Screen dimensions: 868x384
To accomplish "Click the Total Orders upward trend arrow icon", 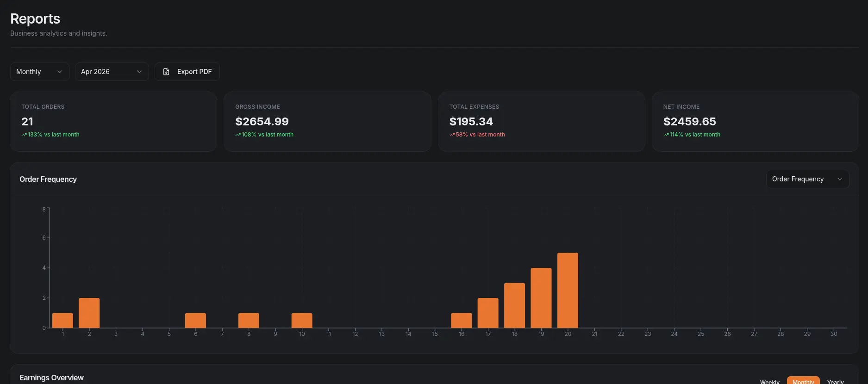I will tap(24, 135).
